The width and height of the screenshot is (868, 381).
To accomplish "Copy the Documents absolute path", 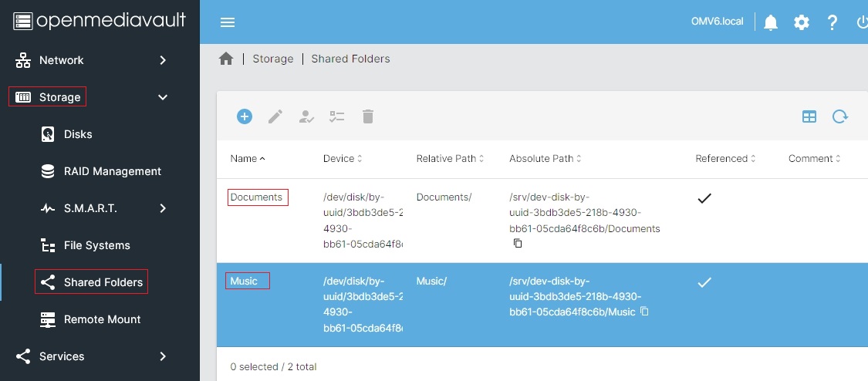I will pos(518,243).
